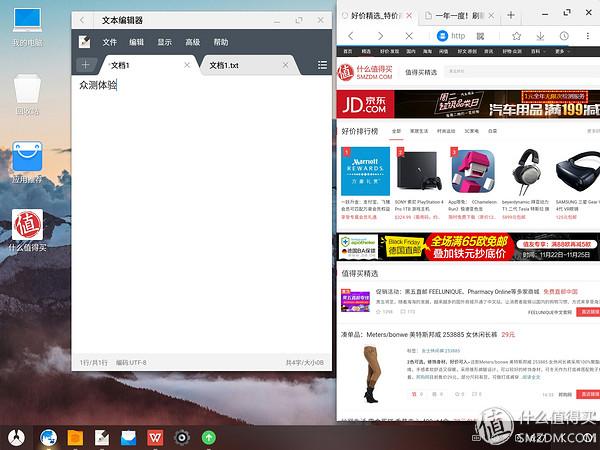Launch the browser globe icon in taskbar
The height and width of the screenshot is (450, 600).
(x=48, y=437)
